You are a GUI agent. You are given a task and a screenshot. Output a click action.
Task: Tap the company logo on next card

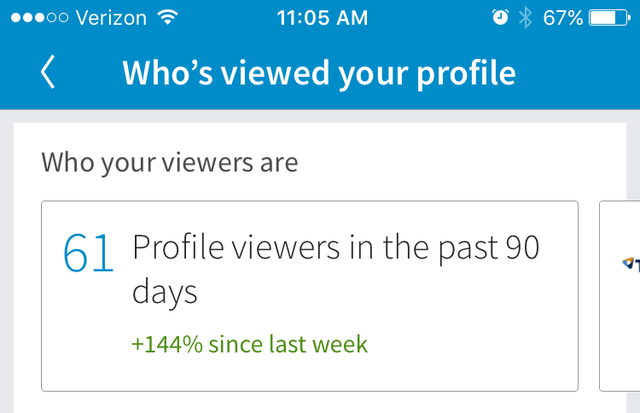click(631, 264)
